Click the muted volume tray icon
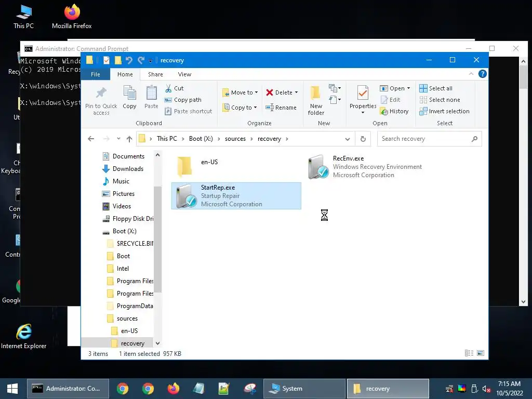The image size is (532, 399). [486, 389]
